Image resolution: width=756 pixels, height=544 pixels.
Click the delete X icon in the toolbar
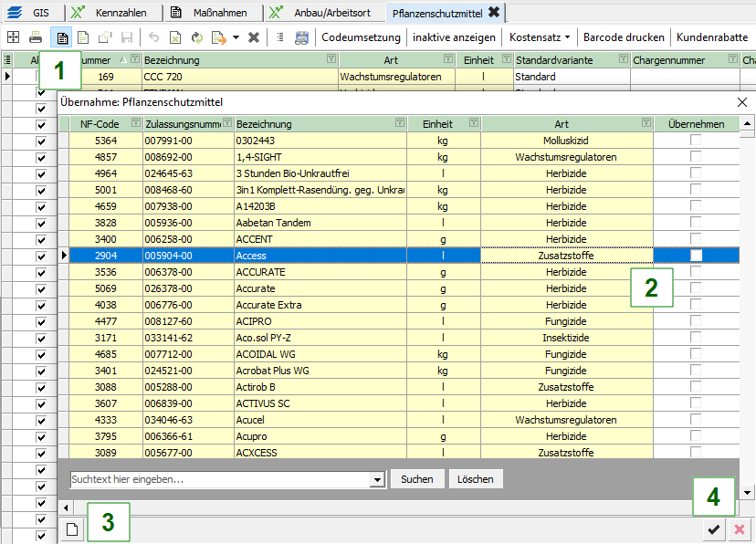pos(254,37)
